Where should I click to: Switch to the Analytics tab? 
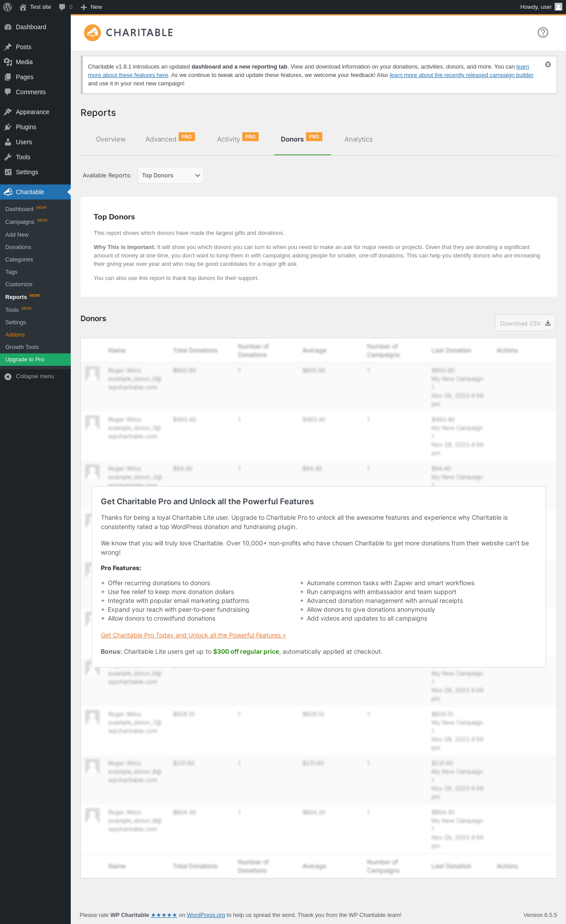coord(359,139)
